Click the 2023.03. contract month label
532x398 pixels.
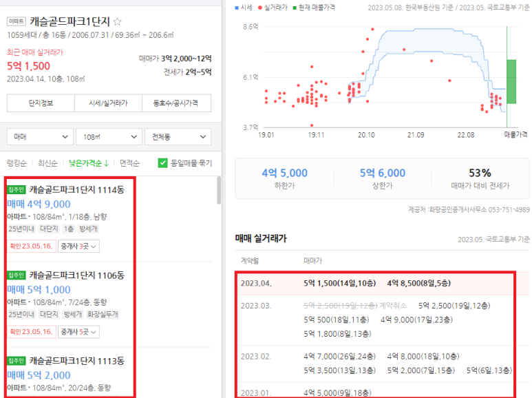tap(256, 306)
